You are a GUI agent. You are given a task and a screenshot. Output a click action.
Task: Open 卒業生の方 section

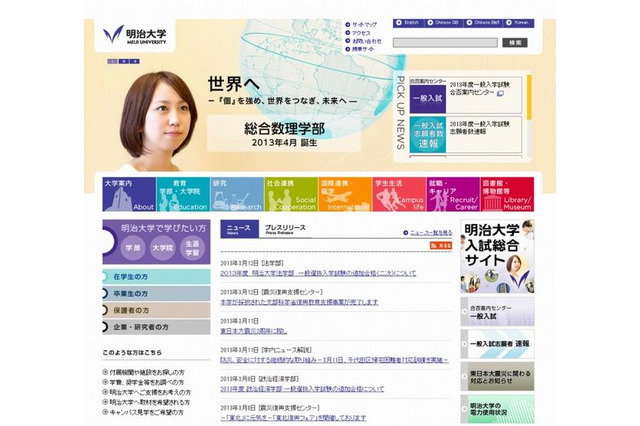point(156,293)
